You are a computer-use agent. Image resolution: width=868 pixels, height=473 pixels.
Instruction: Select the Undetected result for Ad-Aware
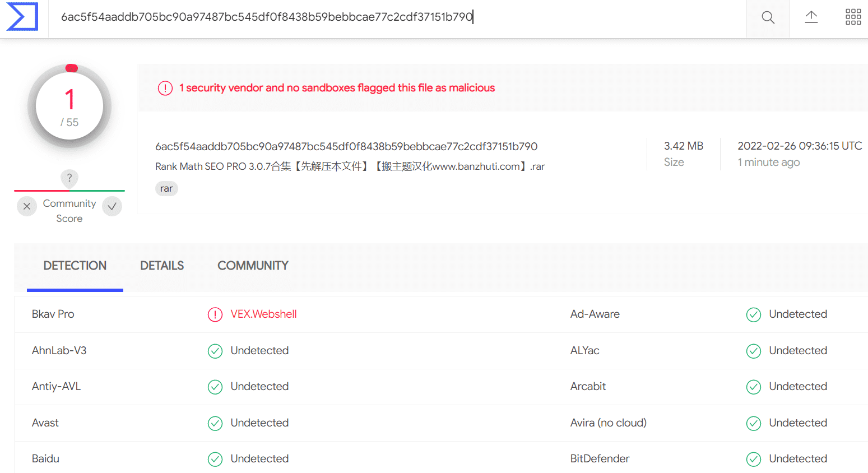798,314
